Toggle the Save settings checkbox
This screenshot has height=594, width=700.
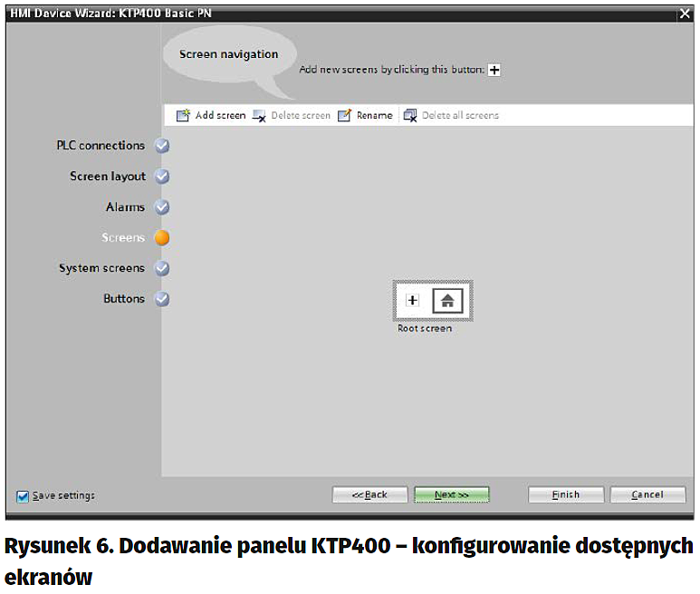(23, 495)
